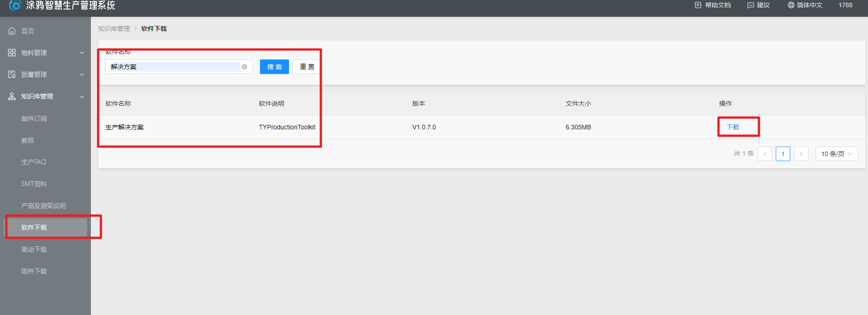Open the 10 条/页 page size dropdown
This screenshot has width=868, height=315.
(837, 154)
